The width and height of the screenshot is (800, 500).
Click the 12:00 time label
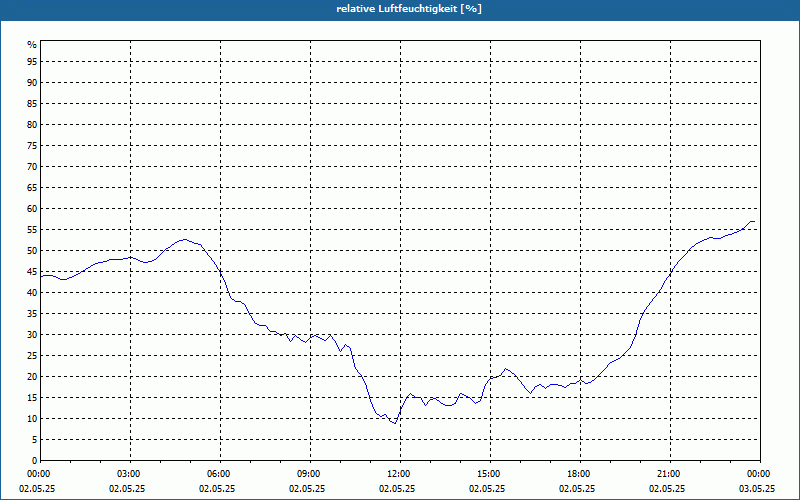coord(400,474)
